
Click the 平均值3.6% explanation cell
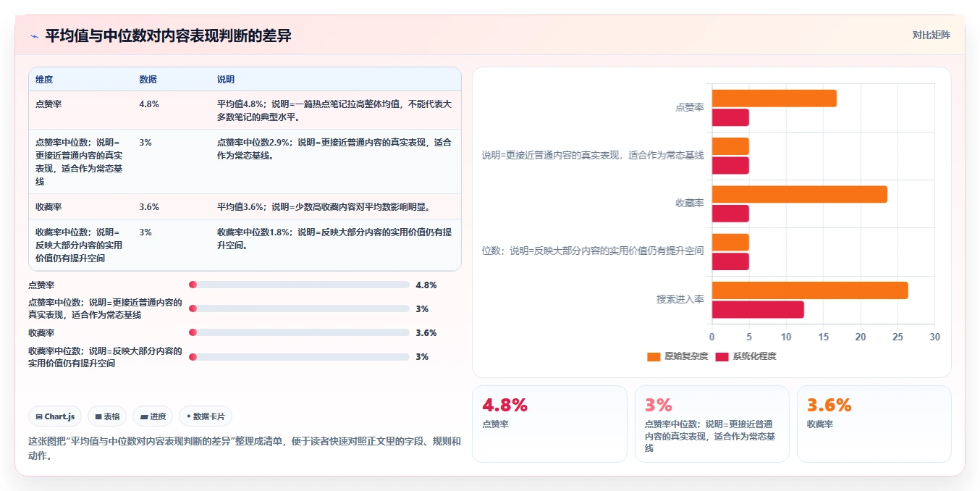pyautogui.click(x=324, y=207)
